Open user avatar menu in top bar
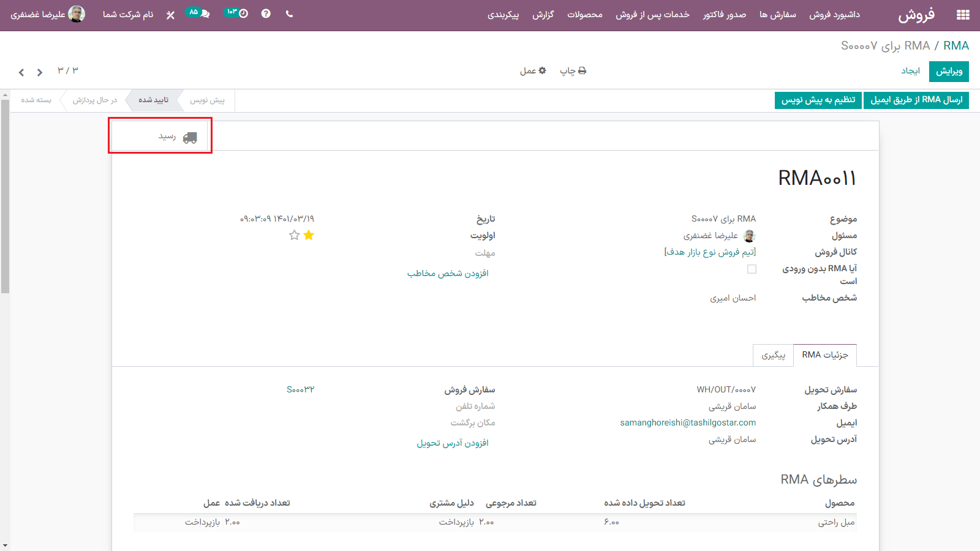The width and height of the screenshot is (980, 551). [48, 14]
